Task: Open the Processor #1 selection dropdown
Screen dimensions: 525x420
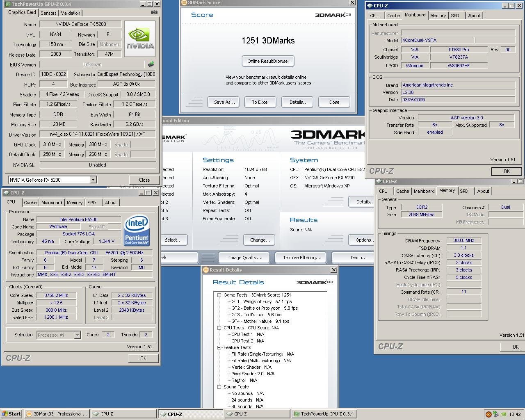Action: pos(77,335)
